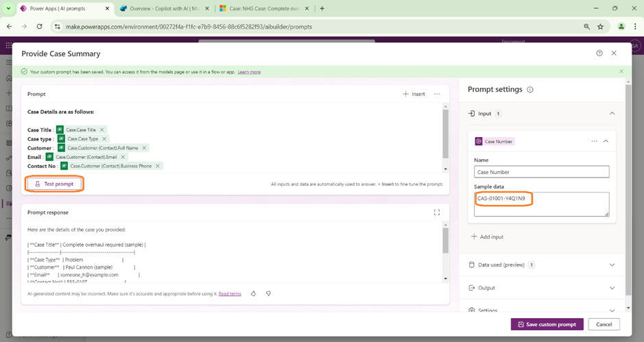Open the help icon in dialog header
644x342 pixels.
(599, 53)
